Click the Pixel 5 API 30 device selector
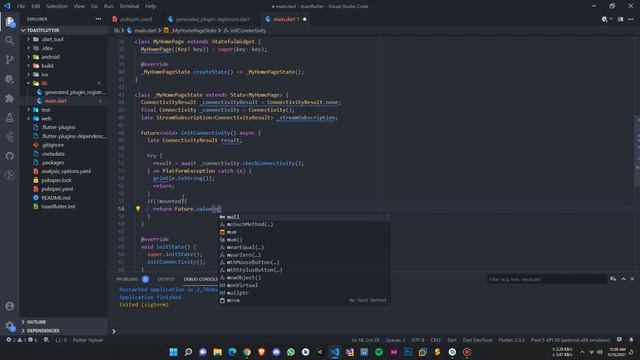 (570, 340)
